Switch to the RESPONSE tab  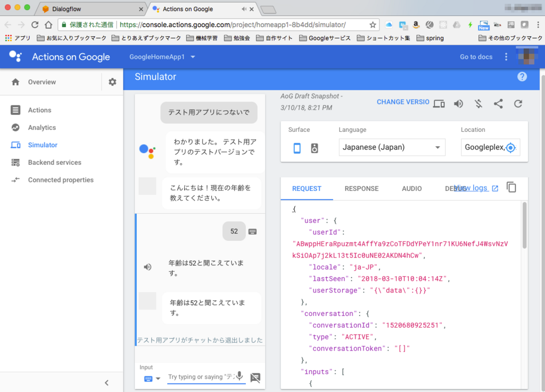[x=361, y=188]
